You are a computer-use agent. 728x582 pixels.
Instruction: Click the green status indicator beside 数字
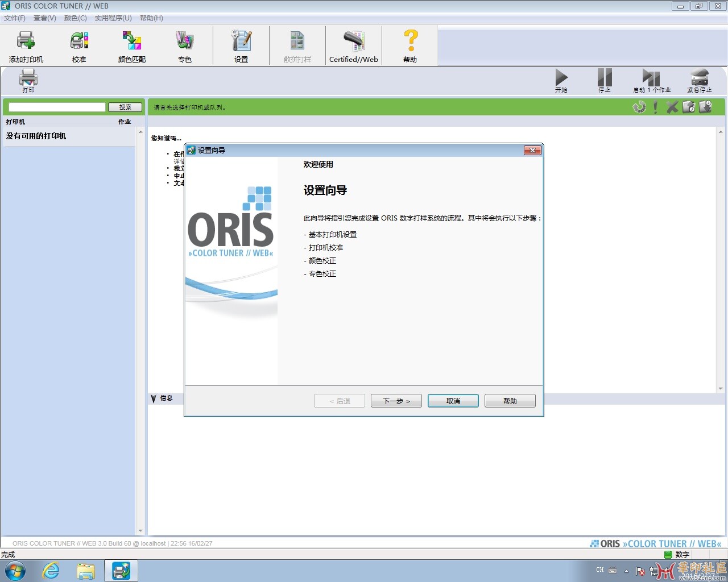(x=668, y=554)
